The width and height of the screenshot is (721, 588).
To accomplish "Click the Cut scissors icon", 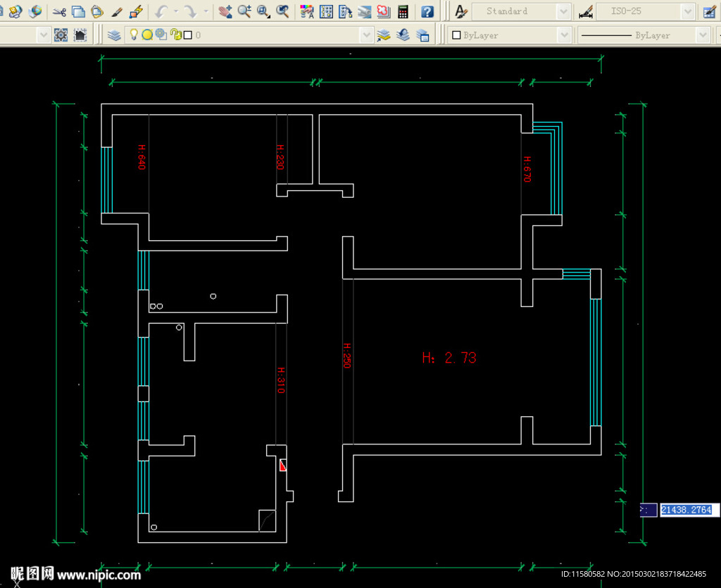I will pyautogui.click(x=60, y=11).
